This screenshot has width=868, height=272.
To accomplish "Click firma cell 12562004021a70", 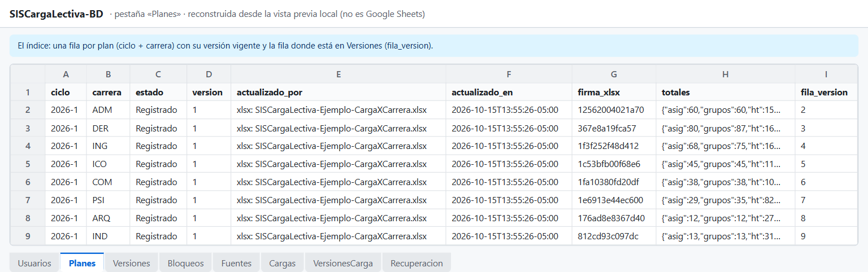I will (614, 110).
